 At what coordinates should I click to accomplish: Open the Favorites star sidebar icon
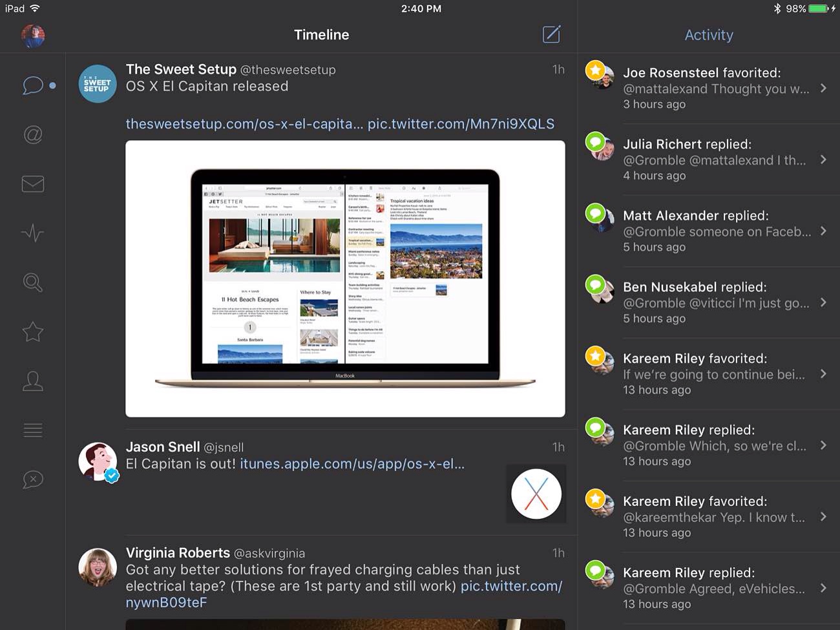click(33, 331)
